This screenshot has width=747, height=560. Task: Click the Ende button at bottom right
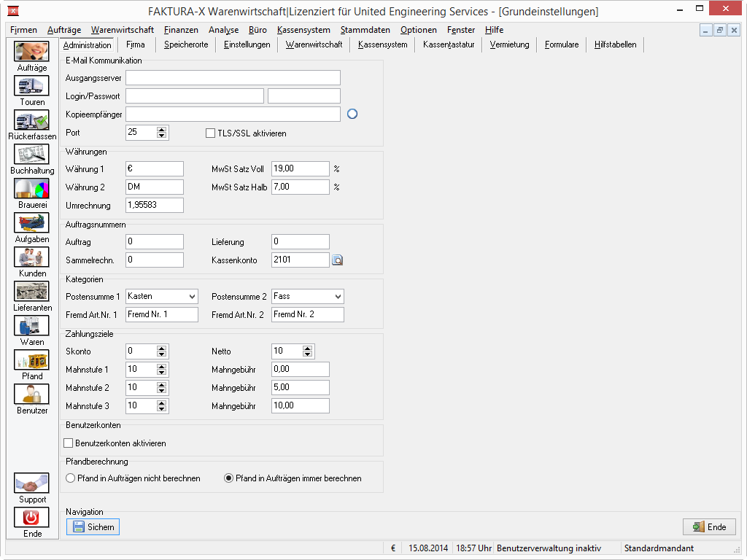(x=709, y=527)
